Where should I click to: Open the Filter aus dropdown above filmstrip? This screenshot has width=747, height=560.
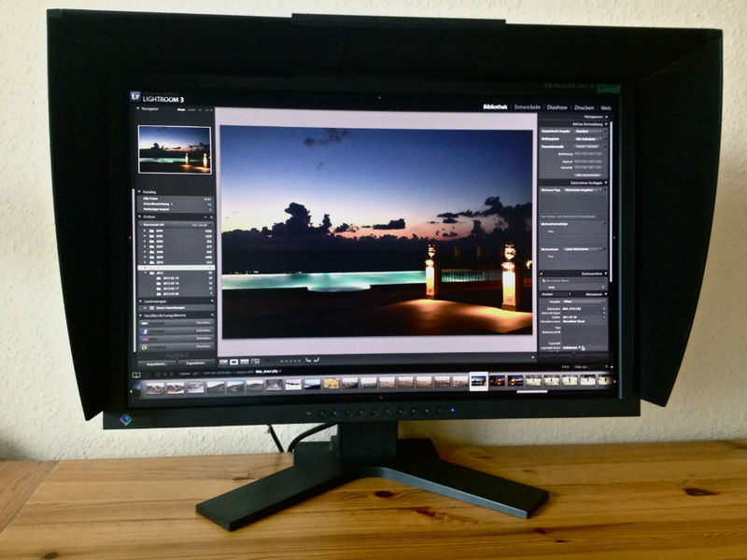click(x=581, y=367)
